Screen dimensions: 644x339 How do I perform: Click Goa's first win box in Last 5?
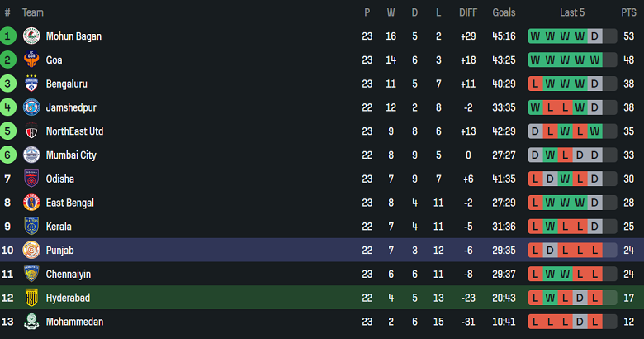click(535, 60)
